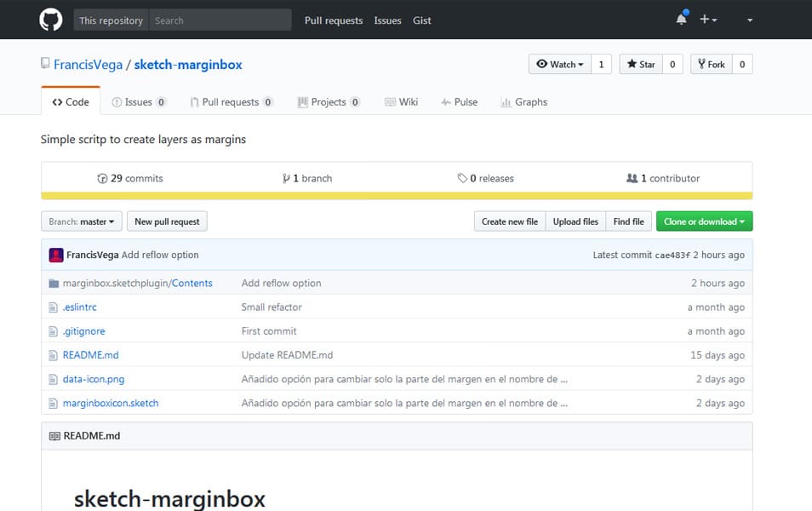Click the file icon beside .eslintrc
This screenshot has height=511, width=812.
pos(54,307)
